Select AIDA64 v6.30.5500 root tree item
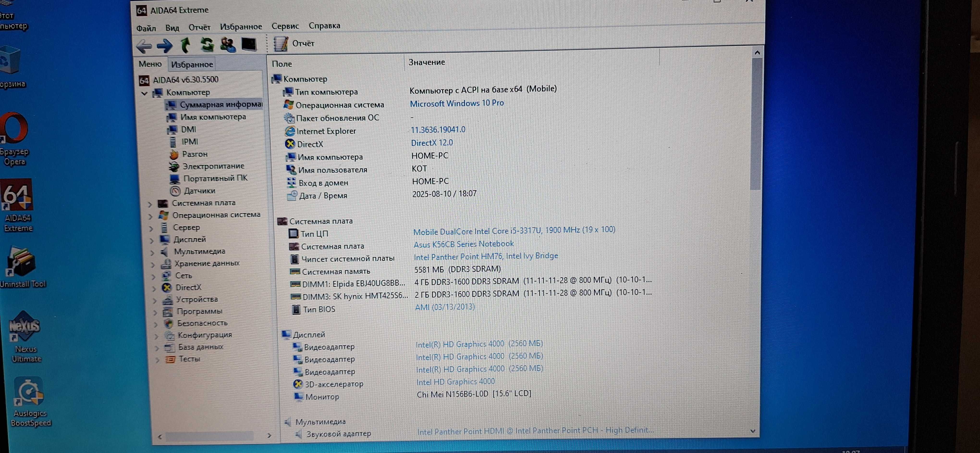Screen dimensions: 980x453 (x=179, y=80)
